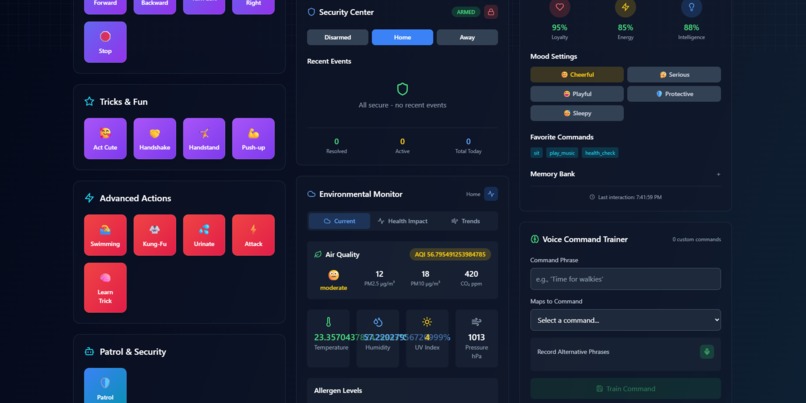Click the green all-secure shield icon
Image resolution: width=806 pixels, height=403 pixels.
click(x=402, y=89)
